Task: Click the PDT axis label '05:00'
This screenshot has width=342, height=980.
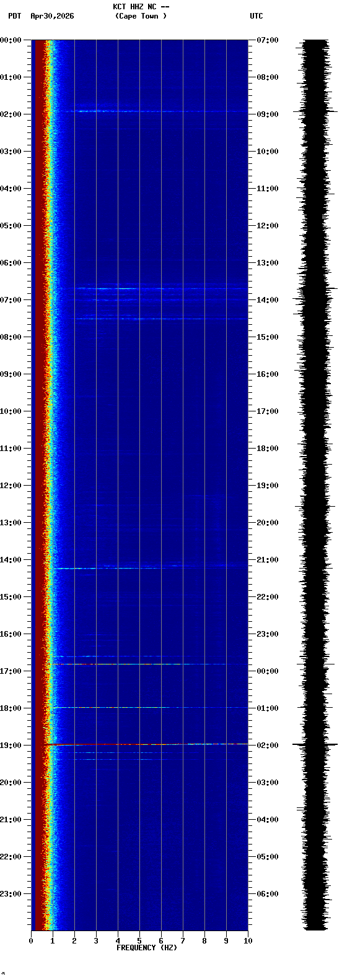Action: pyautogui.click(x=11, y=226)
